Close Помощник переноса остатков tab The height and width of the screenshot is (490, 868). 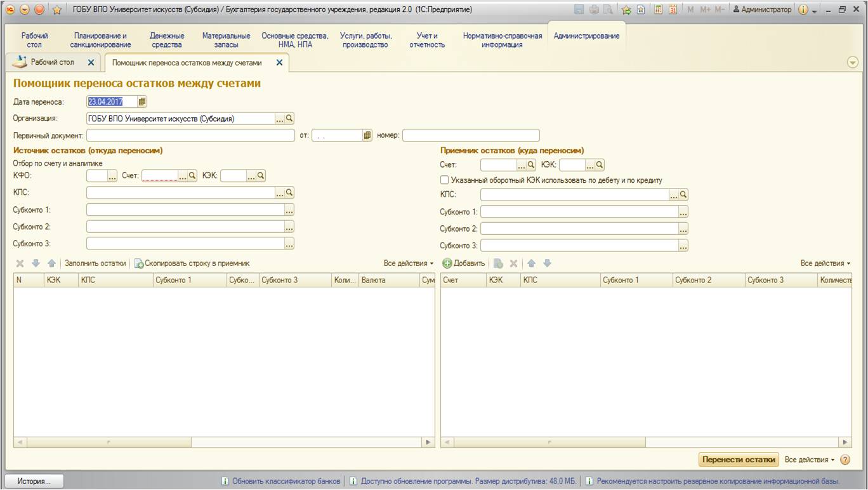[x=279, y=63]
